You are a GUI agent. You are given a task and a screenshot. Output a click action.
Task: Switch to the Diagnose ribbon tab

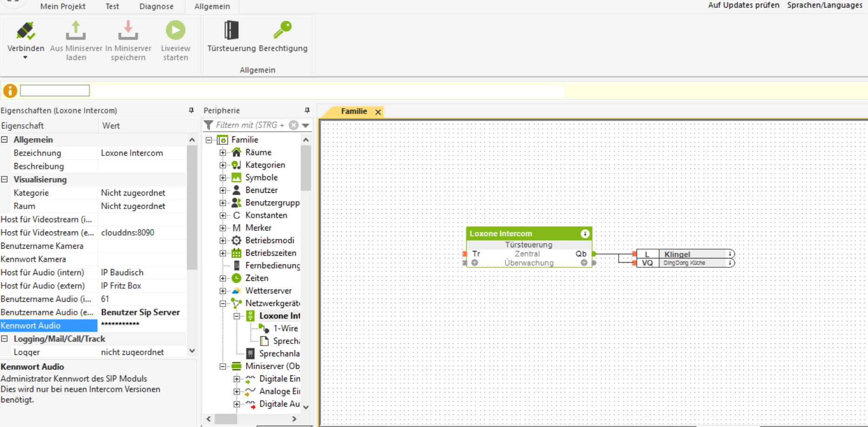156,7
